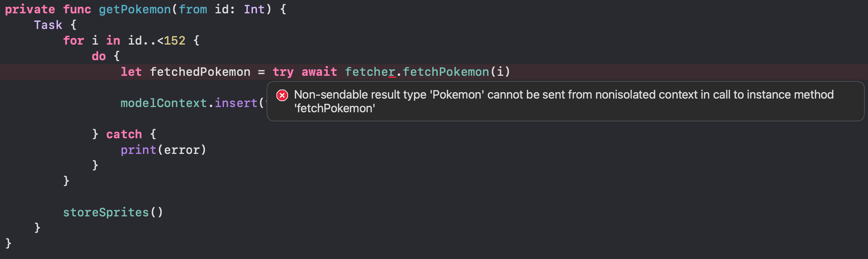Click the fetchPokemon method call

[x=446, y=72]
